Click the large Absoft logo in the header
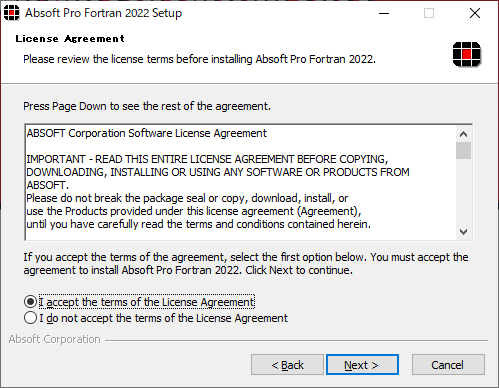499x388 pixels. tap(467, 54)
